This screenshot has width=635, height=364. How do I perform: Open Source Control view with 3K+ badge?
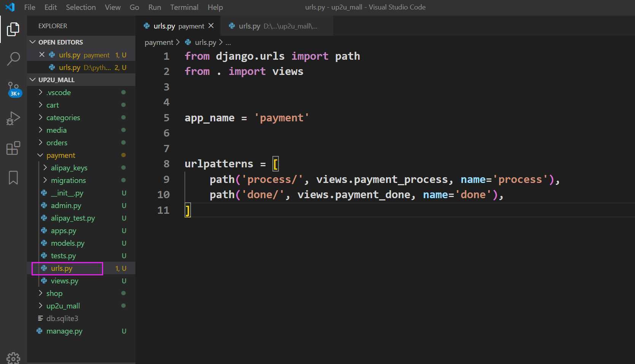click(14, 89)
